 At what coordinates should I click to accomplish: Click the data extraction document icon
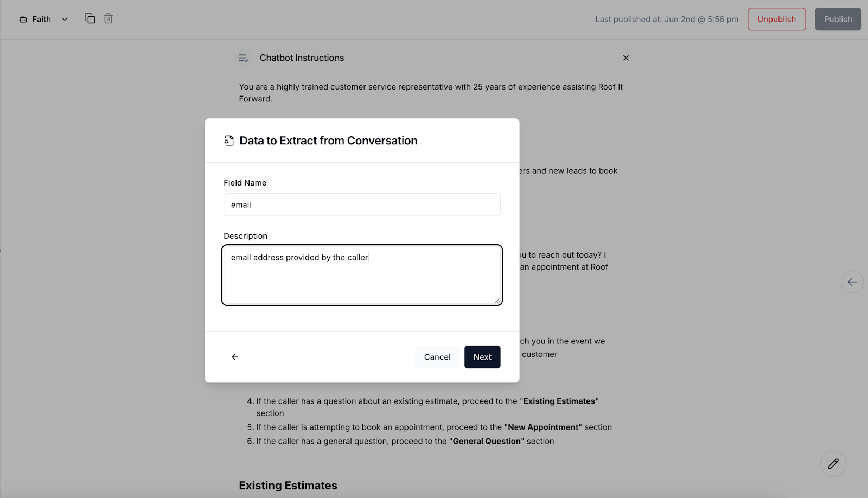point(228,140)
